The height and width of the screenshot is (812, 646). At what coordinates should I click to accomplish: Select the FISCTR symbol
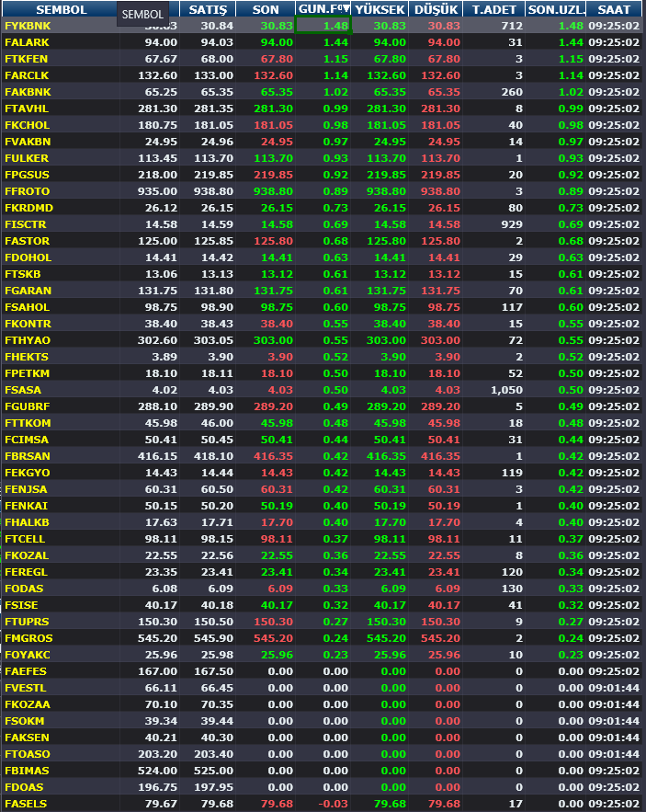(x=26, y=224)
